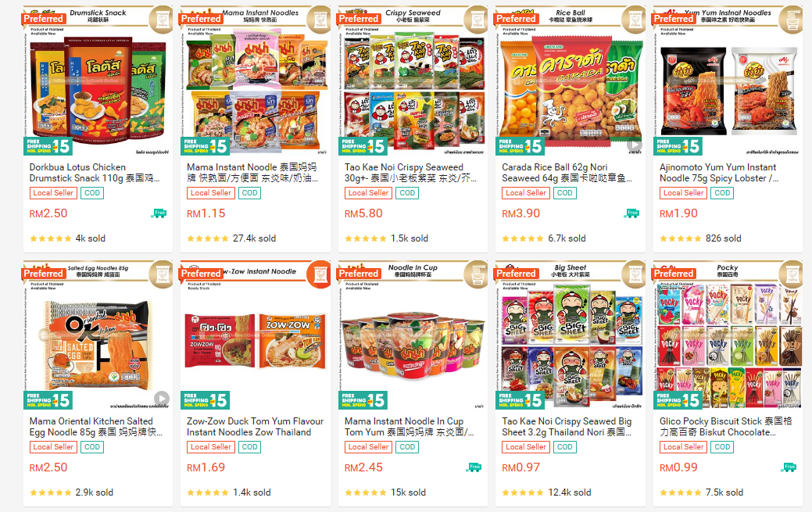Image resolution: width=812 pixels, height=512 pixels.
Task: Click Mama Noodle In Cup product image
Action: pos(413,335)
